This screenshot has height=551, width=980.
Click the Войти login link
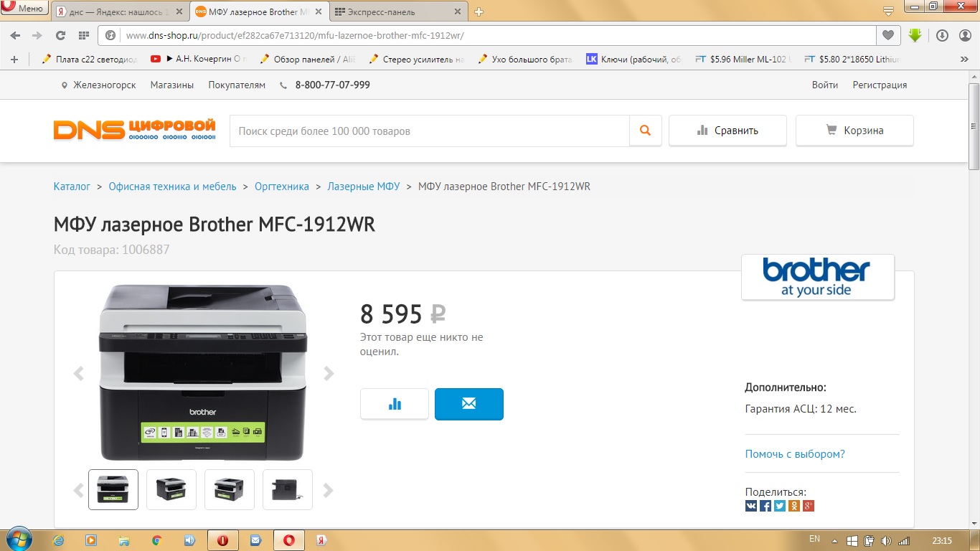[x=825, y=85]
